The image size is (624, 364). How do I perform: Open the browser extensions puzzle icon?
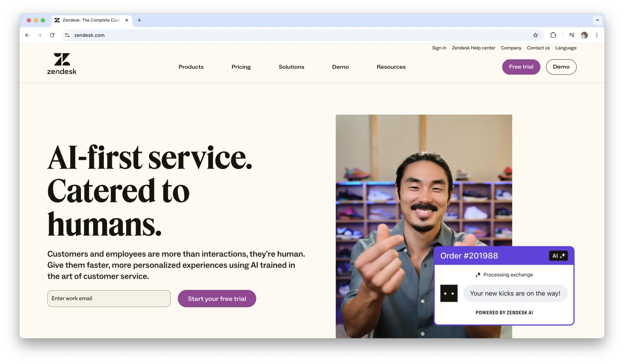pyautogui.click(x=553, y=35)
